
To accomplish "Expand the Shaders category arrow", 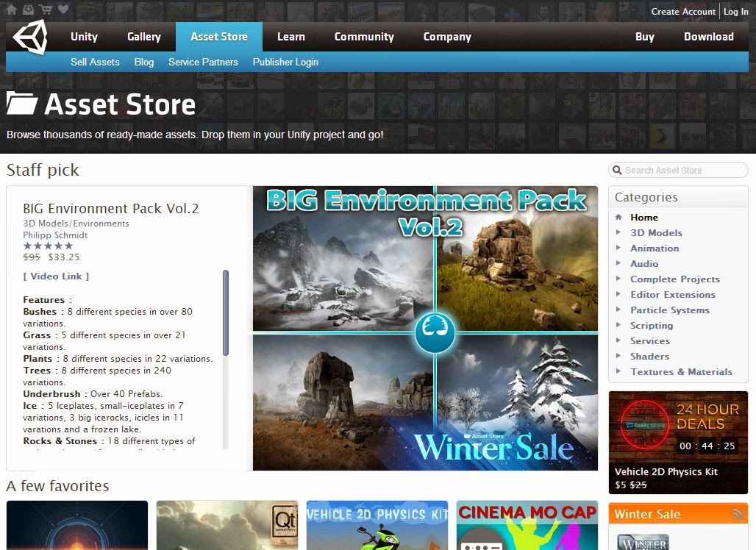I will [618, 356].
